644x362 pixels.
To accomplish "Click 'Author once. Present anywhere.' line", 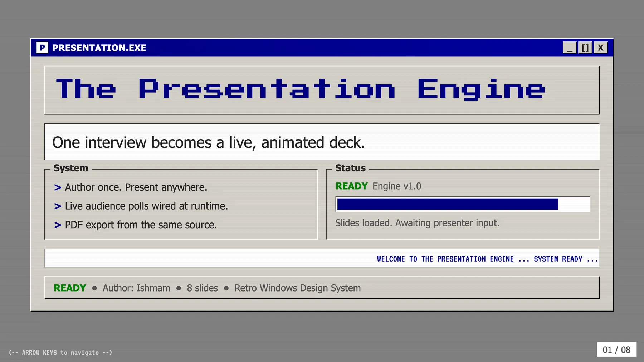I will [x=136, y=187].
